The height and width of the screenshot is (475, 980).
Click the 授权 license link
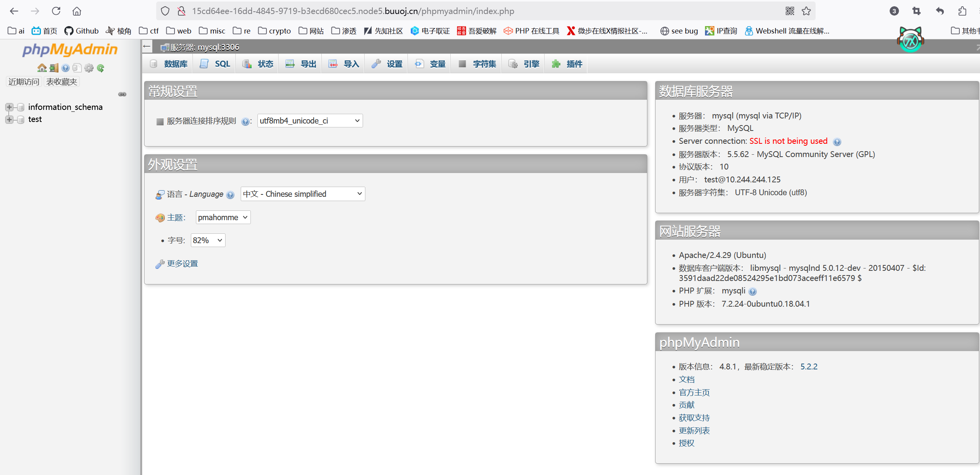pyautogui.click(x=687, y=443)
